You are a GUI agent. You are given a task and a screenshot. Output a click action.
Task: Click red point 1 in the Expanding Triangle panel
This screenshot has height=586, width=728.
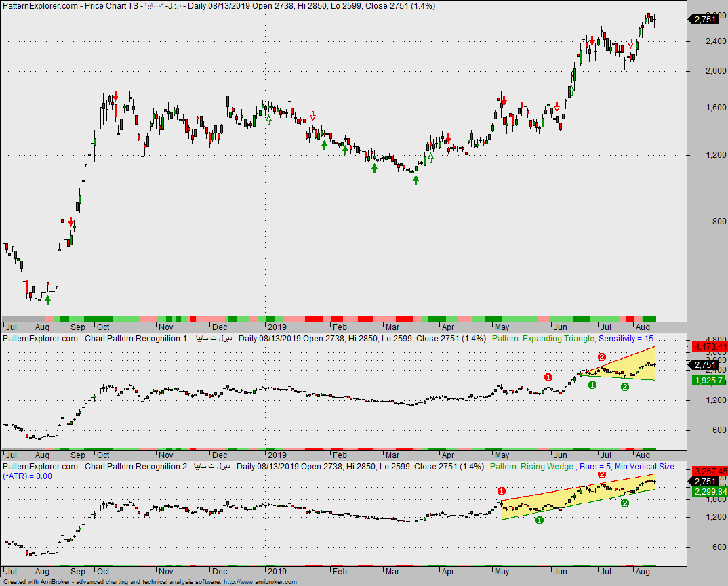[x=548, y=377]
